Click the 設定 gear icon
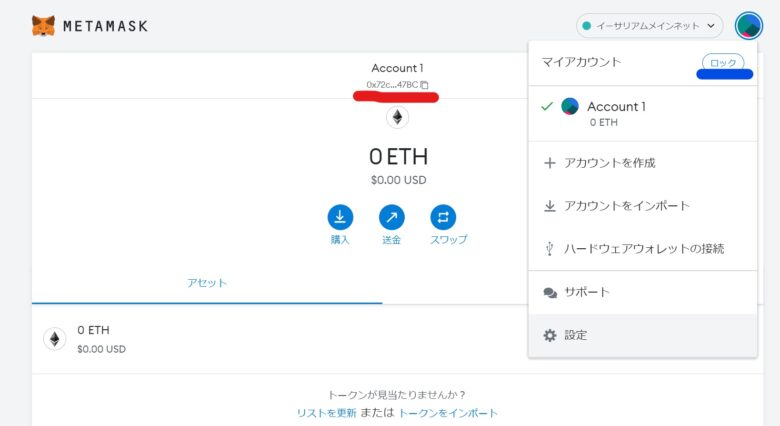 pyautogui.click(x=550, y=335)
